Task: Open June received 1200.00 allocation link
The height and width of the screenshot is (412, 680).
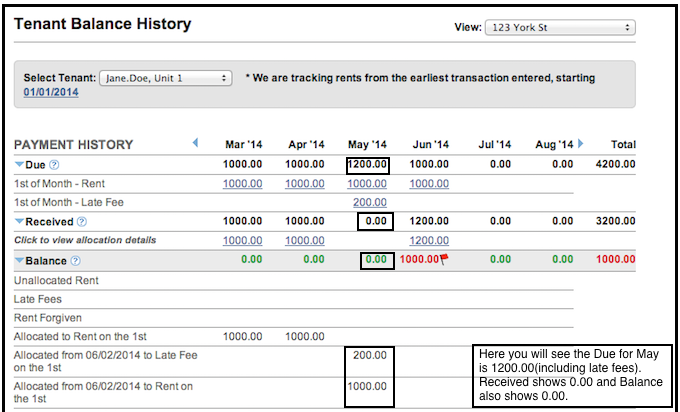Action: pyautogui.click(x=429, y=240)
